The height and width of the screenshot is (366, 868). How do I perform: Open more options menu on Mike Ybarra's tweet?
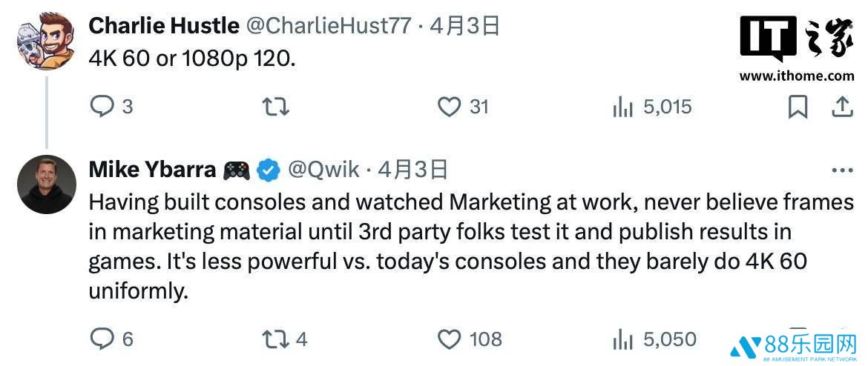[x=842, y=170]
